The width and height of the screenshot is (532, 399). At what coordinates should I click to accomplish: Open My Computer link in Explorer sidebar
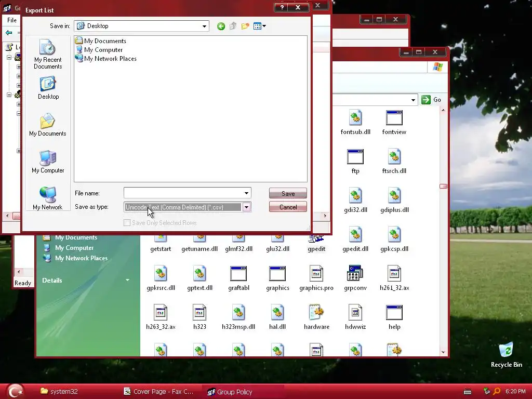pyautogui.click(x=74, y=248)
